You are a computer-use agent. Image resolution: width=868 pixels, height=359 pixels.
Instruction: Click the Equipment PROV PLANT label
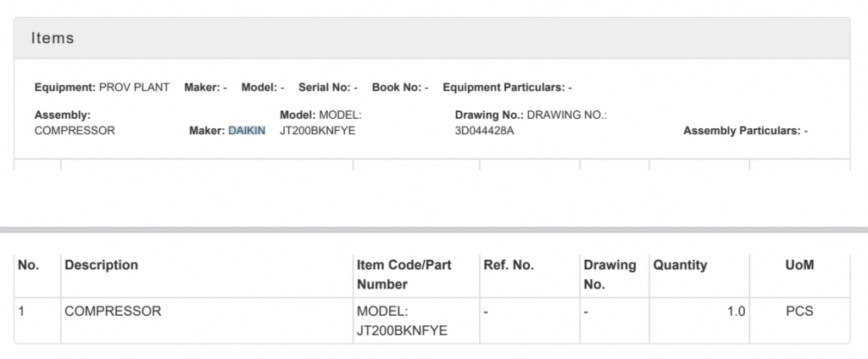pos(102,87)
